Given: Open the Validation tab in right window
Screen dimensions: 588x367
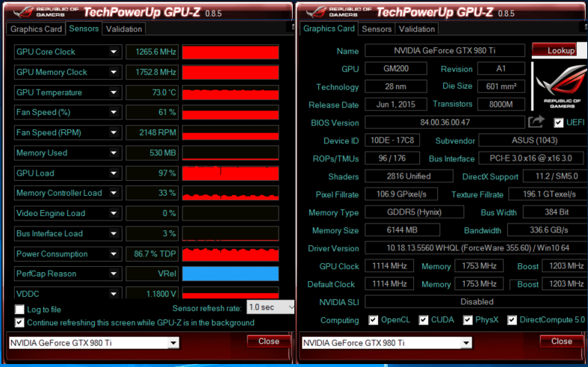Looking at the screenshot, I should point(417,29).
